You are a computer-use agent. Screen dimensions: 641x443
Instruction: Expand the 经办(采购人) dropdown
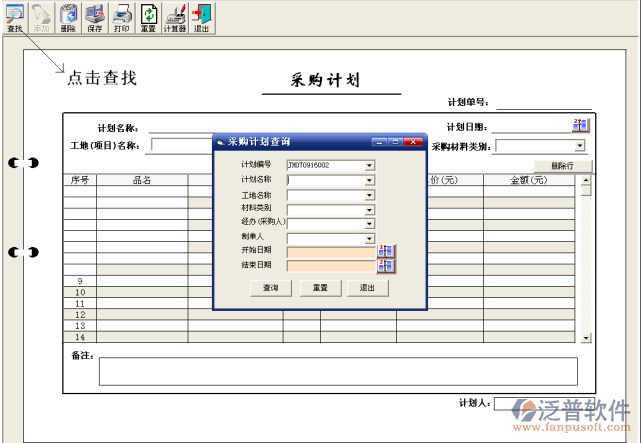(369, 224)
